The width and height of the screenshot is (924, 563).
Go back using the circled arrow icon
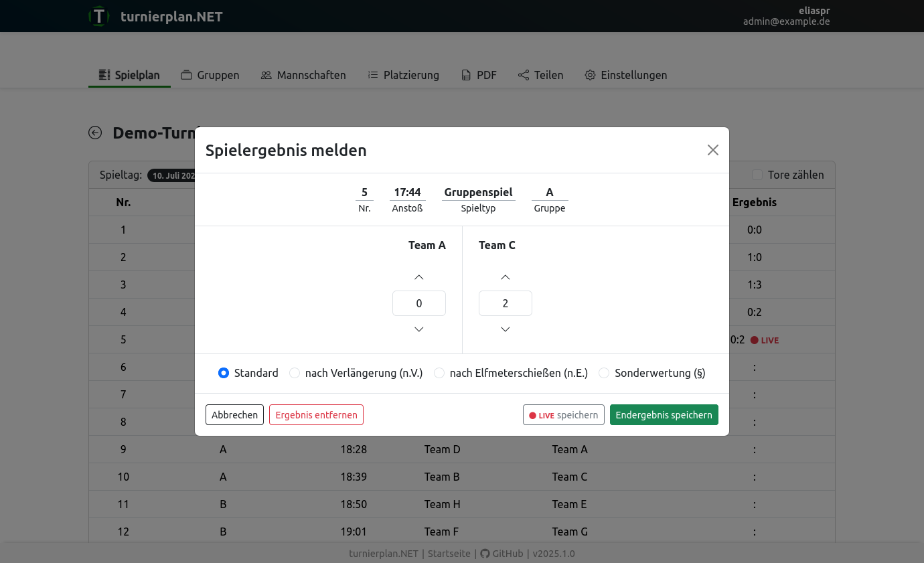(x=95, y=133)
